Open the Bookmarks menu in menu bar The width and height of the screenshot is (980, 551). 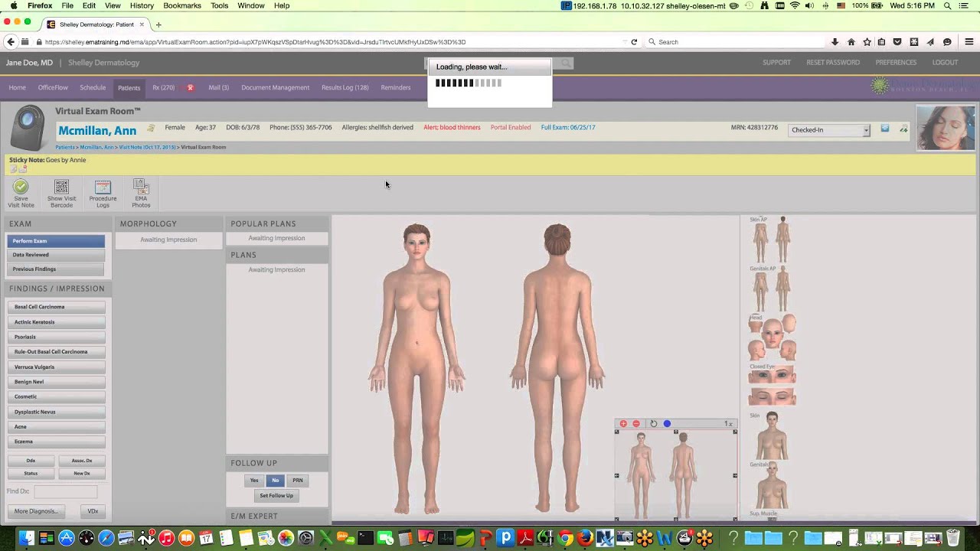[x=182, y=5]
